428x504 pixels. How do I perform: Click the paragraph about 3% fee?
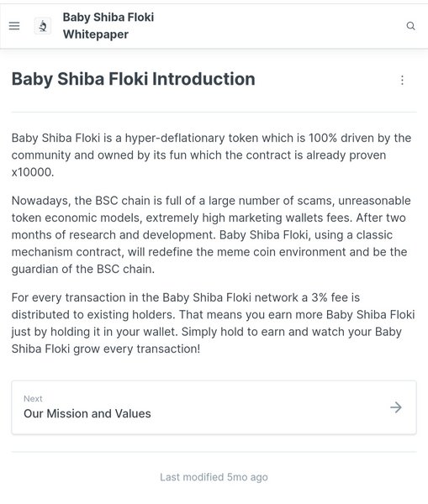coord(213,323)
